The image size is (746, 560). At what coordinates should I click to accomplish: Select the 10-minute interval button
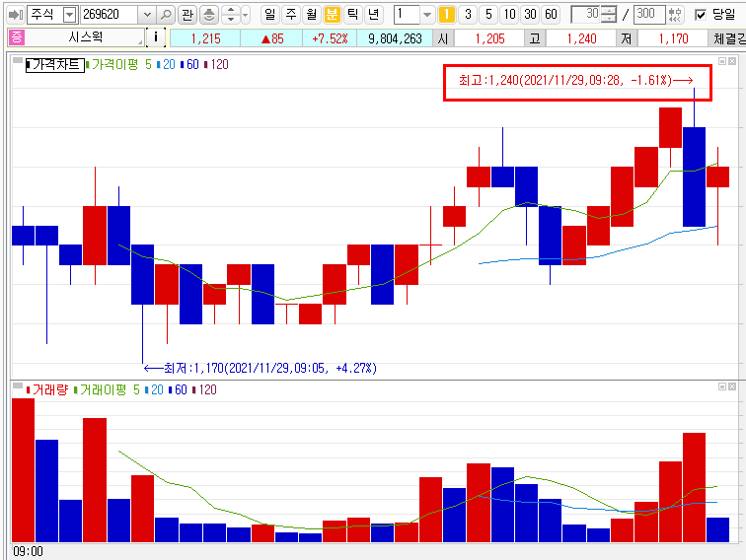(x=509, y=14)
